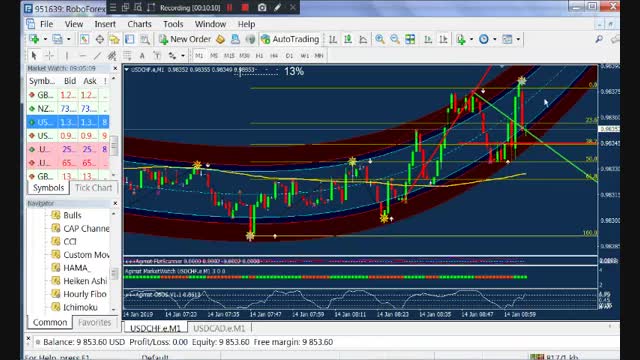Click the tile windows icon

410,39
